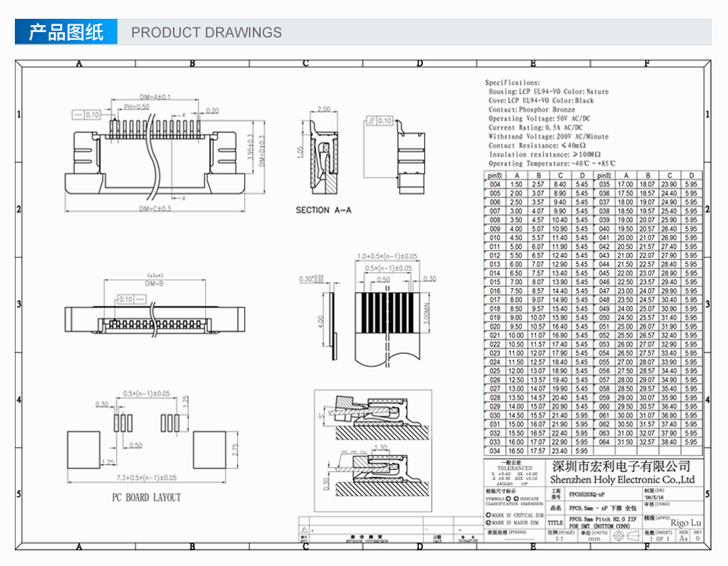The image size is (728, 566).
Task: Click the (slot) label
Action: [x=155, y=276]
